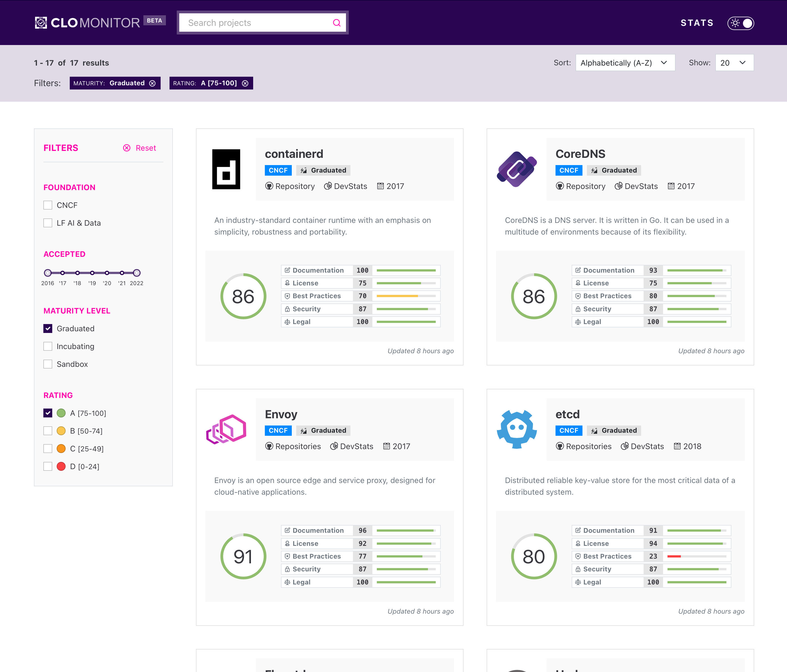
Task: Open CoreDNS DevStats chart icon link
Action: tap(618, 186)
